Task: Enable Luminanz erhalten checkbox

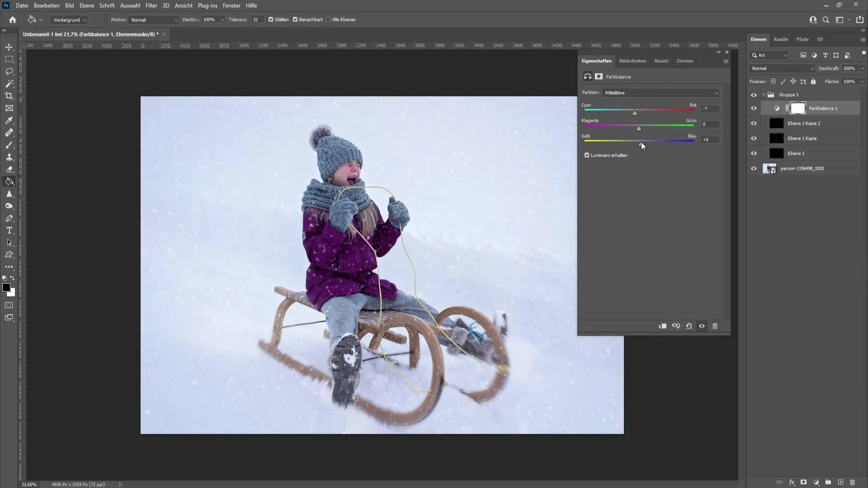Action: (x=588, y=155)
